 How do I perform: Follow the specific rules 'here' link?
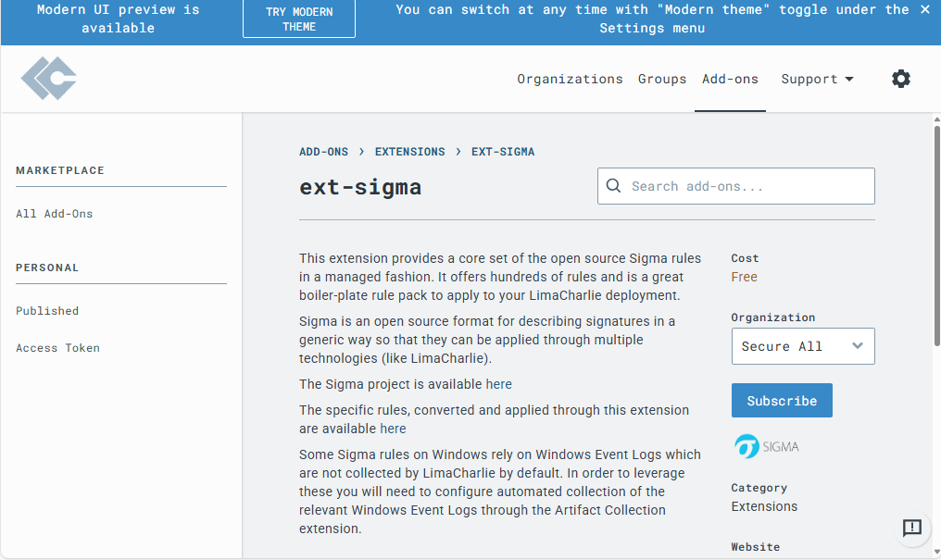click(x=393, y=429)
